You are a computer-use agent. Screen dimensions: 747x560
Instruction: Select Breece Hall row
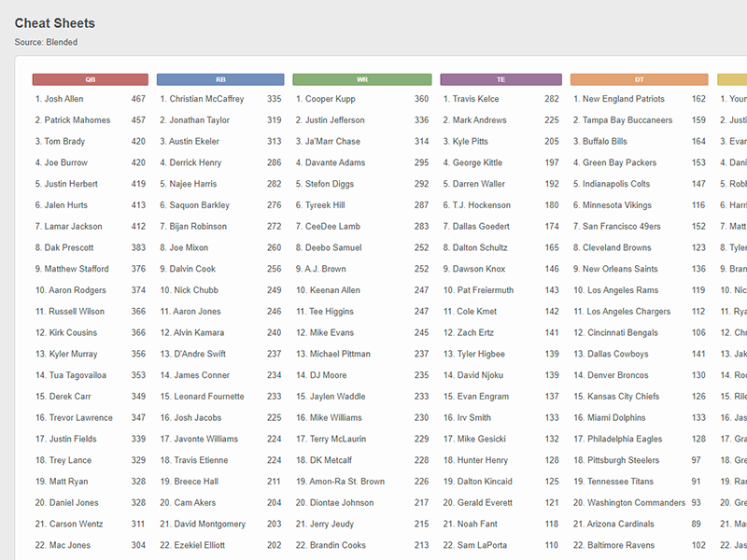click(220, 482)
